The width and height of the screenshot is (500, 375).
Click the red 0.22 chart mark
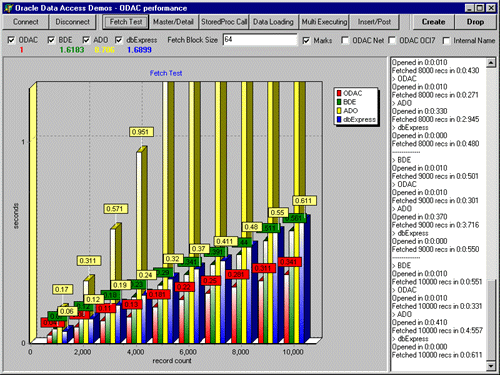point(185,287)
